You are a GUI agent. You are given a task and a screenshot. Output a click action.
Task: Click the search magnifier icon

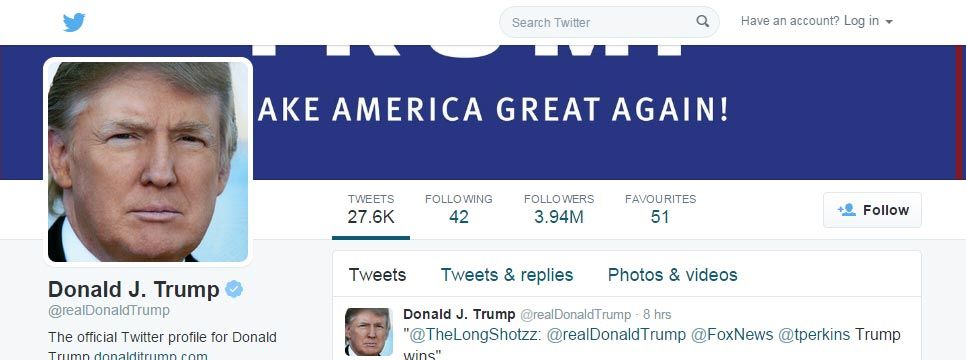(702, 22)
